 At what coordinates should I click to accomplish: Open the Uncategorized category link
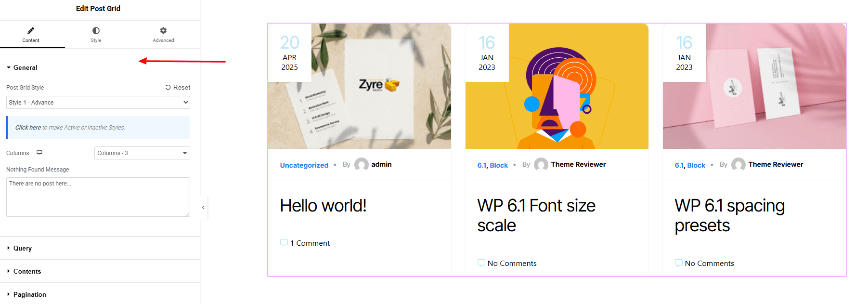pyautogui.click(x=304, y=165)
